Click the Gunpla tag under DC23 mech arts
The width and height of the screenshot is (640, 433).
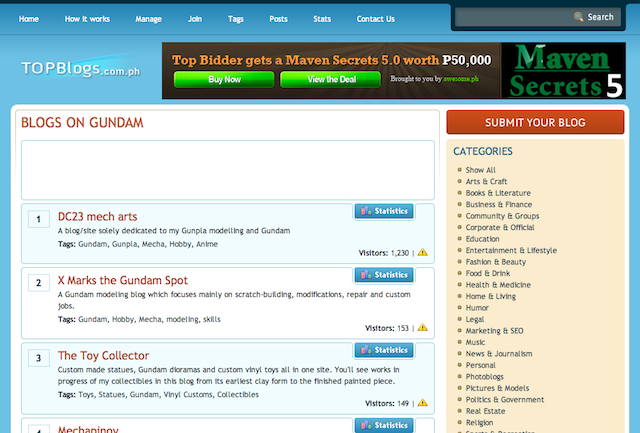[x=124, y=244]
